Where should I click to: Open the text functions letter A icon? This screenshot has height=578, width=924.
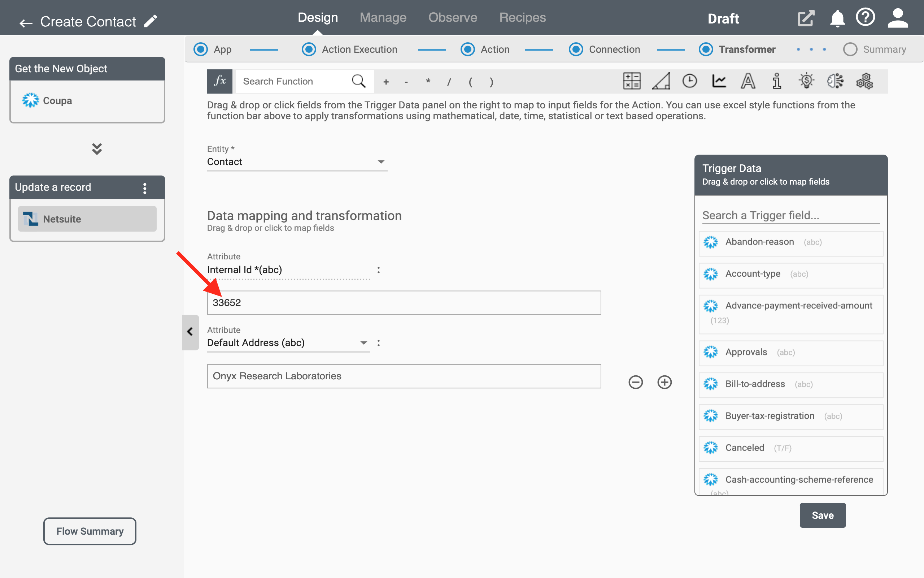pos(748,81)
